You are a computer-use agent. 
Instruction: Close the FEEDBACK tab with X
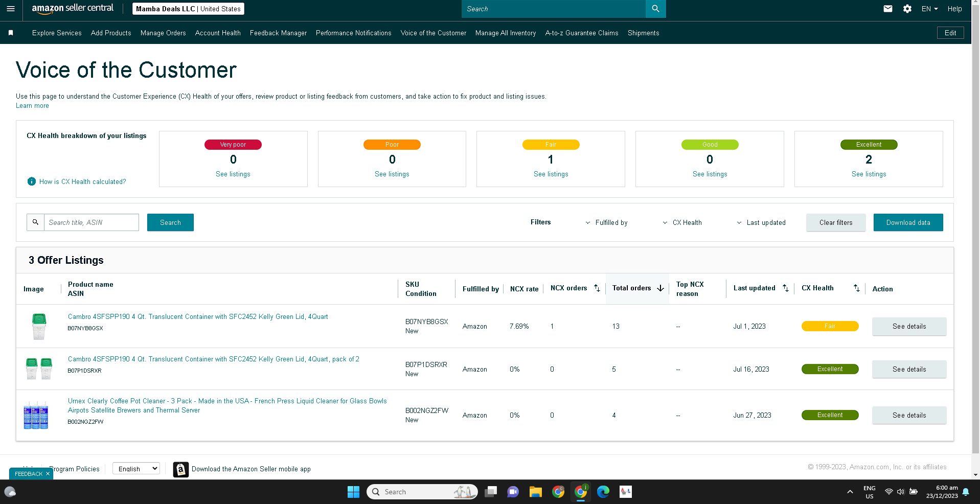[x=48, y=474]
